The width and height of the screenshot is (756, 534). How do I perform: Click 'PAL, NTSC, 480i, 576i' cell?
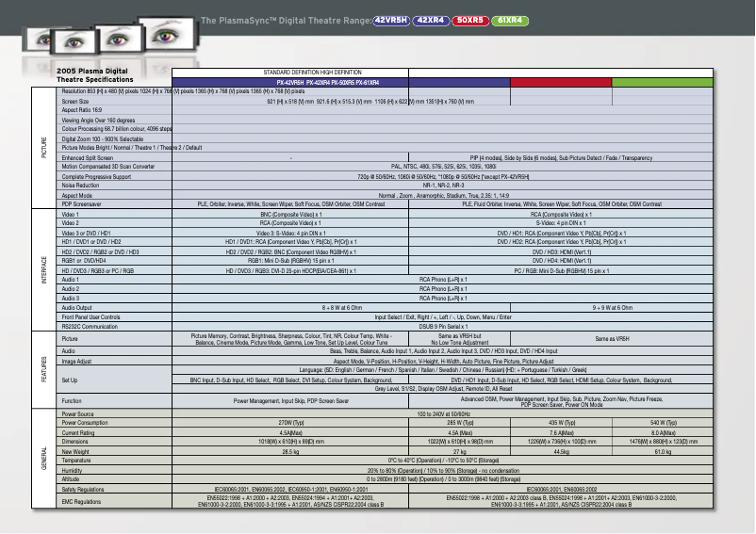click(443, 167)
